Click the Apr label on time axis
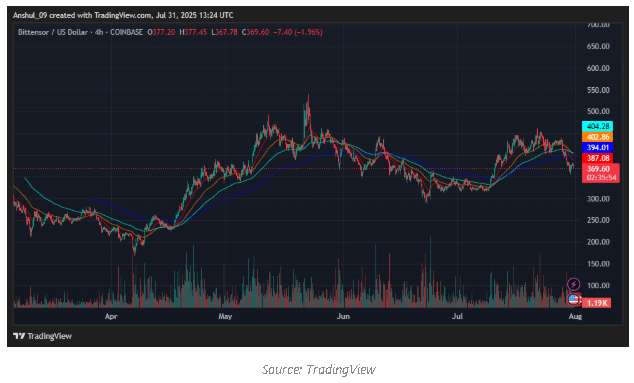The image size is (634, 383). [111, 316]
